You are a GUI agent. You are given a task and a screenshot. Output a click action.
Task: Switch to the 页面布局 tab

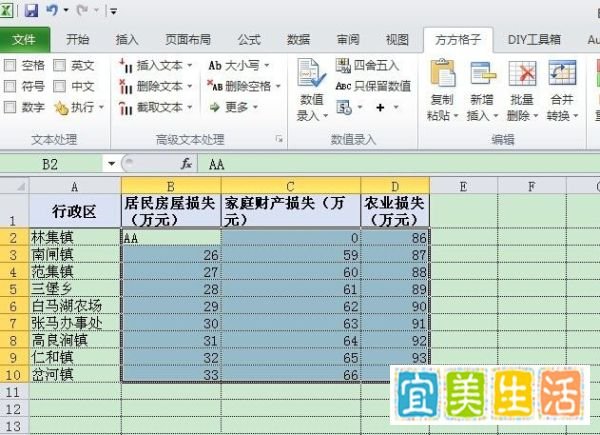coord(188,39)
